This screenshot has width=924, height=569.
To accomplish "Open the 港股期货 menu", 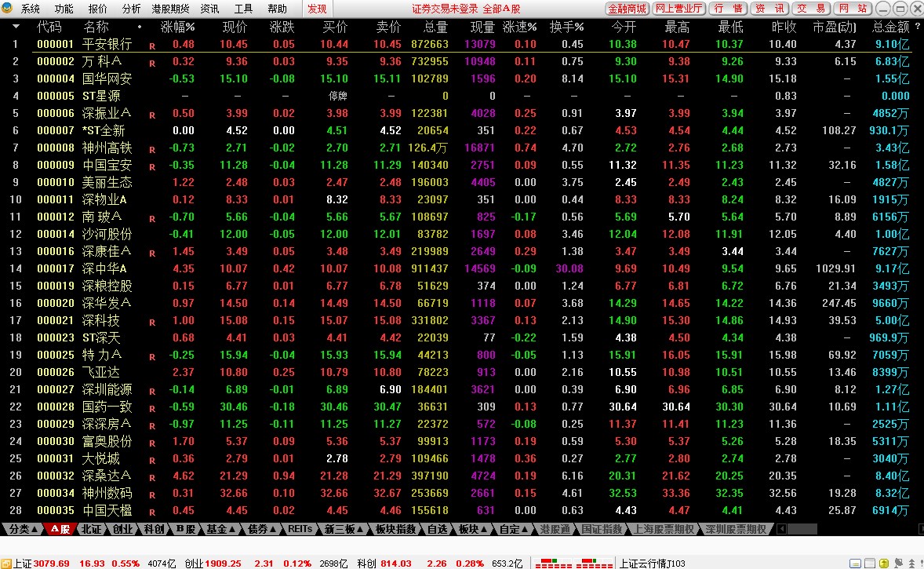I will click(x=171, y=9).
